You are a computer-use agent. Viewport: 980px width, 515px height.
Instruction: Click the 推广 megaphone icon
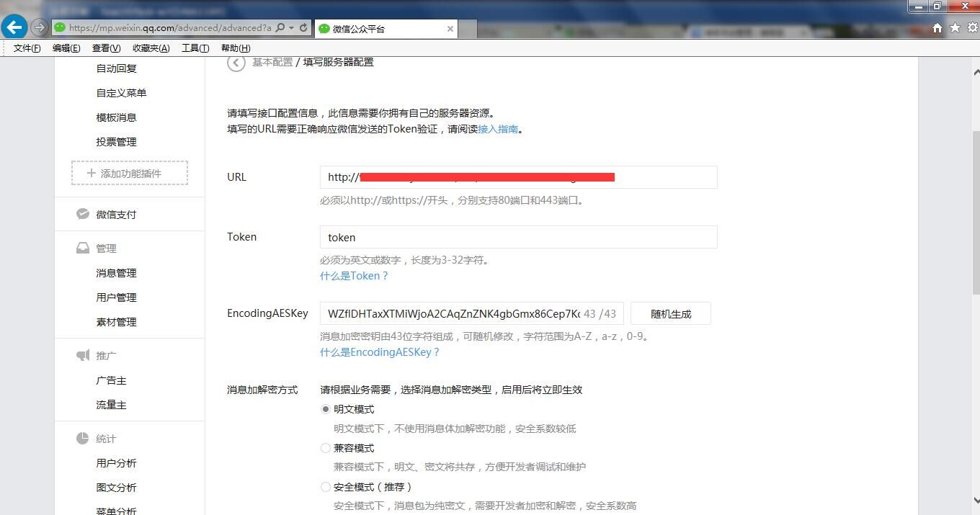pos(83,355)
